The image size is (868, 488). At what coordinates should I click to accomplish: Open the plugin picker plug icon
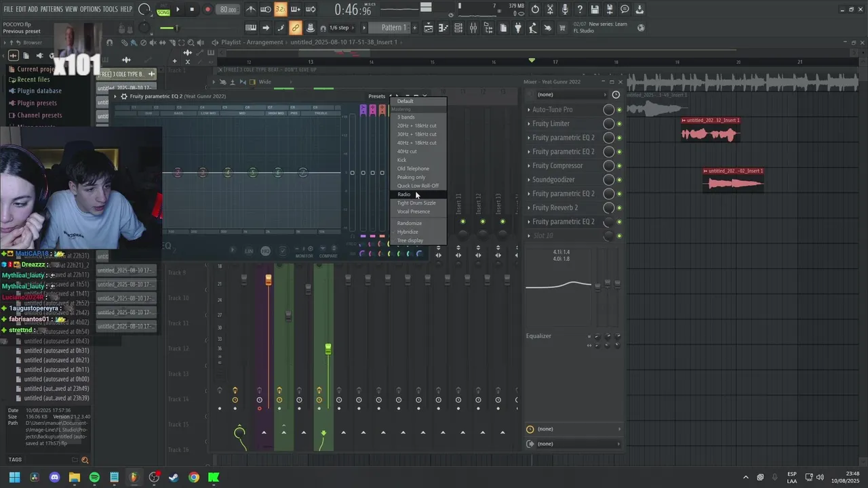pos(518,28)
